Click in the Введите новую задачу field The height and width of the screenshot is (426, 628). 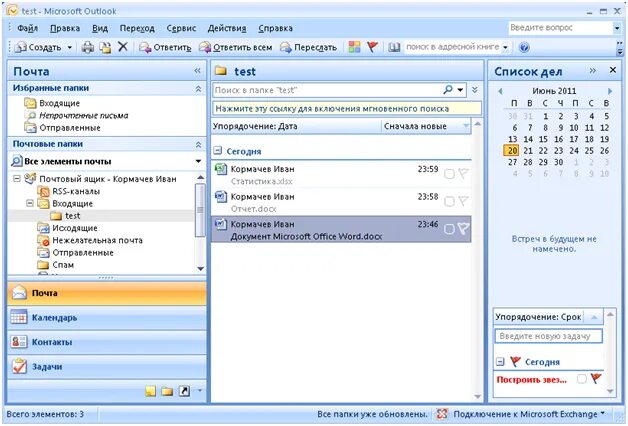click(x=548, y=336)
